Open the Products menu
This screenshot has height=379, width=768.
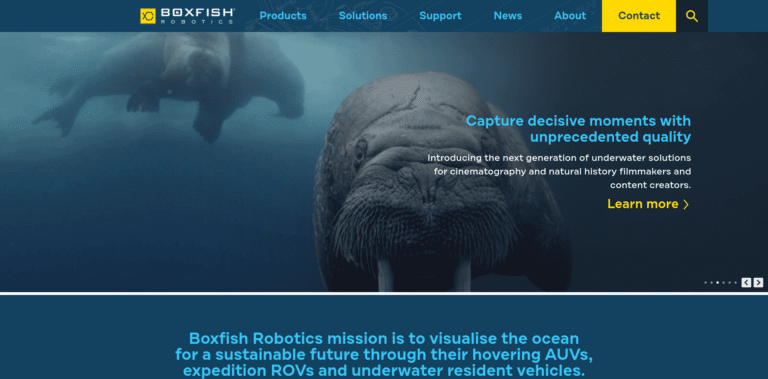283,16
